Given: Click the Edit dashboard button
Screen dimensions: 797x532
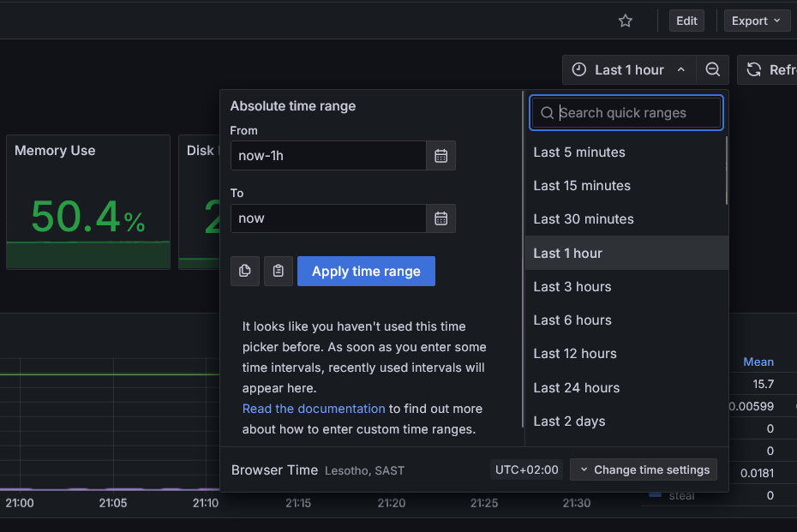Looking at the screenshot, I should pos(686,21).
